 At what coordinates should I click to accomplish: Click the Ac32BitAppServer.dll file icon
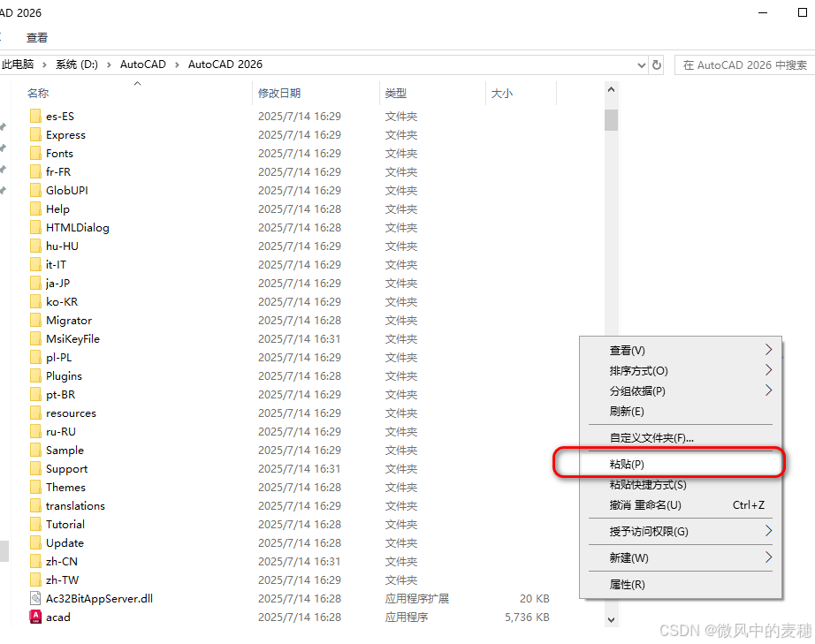pos(35,598)
